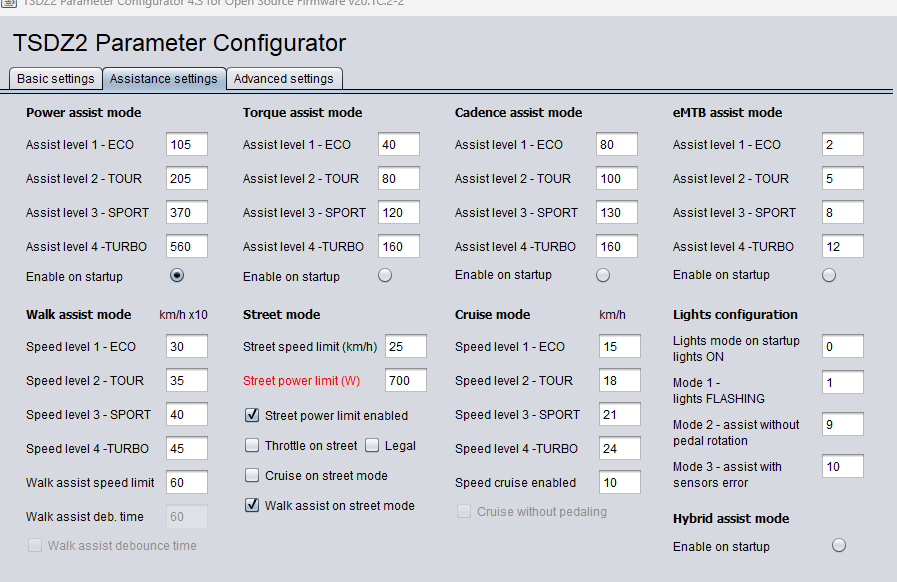Select the Walk assist speed limit field
This screenshot has height=582, width=897.
[x=186, y=482]
